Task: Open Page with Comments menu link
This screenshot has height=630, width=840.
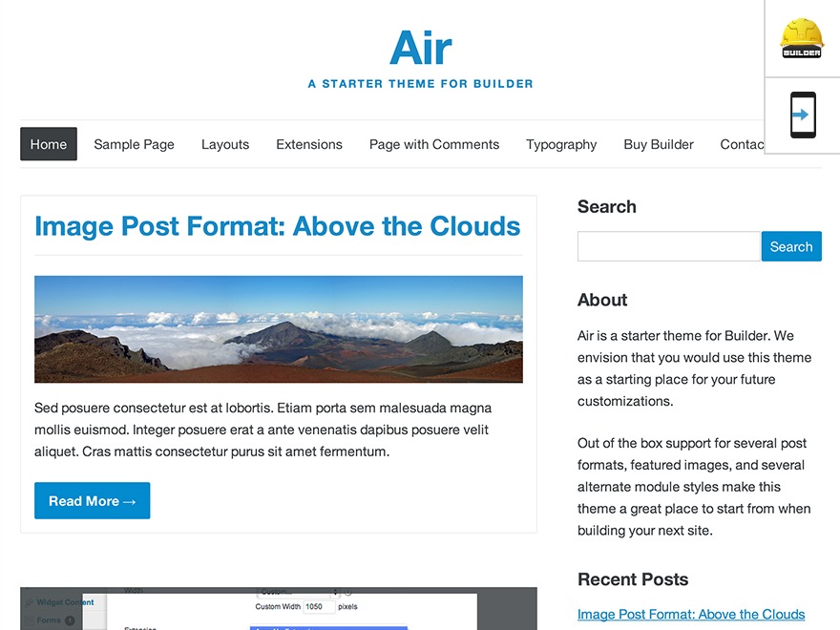Action: pyautogui.click(x=434, y=144)
